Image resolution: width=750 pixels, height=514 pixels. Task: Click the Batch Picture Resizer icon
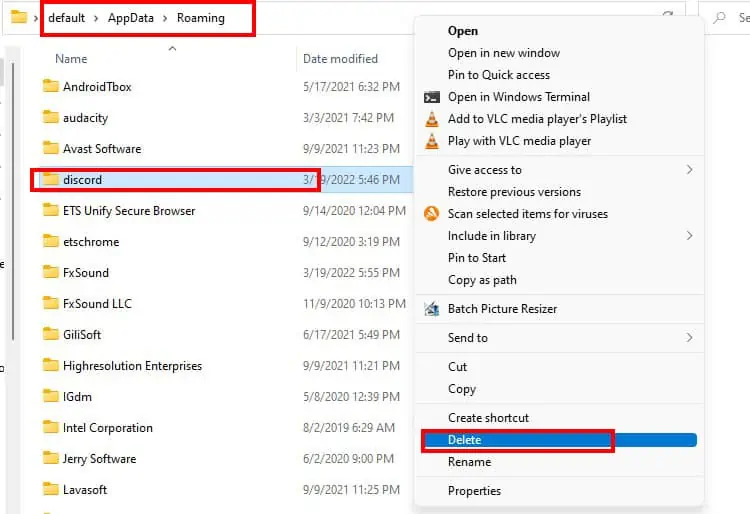click(x=431, y=309)
